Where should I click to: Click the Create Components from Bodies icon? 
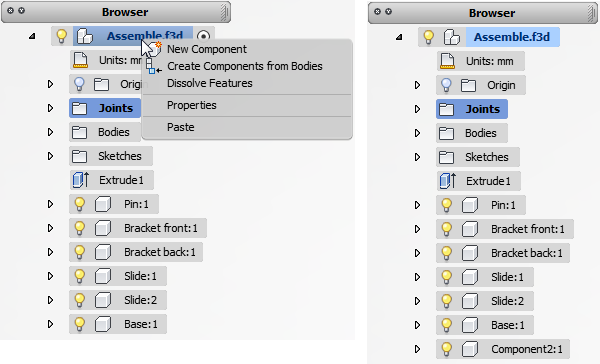(x=153, y=66)
